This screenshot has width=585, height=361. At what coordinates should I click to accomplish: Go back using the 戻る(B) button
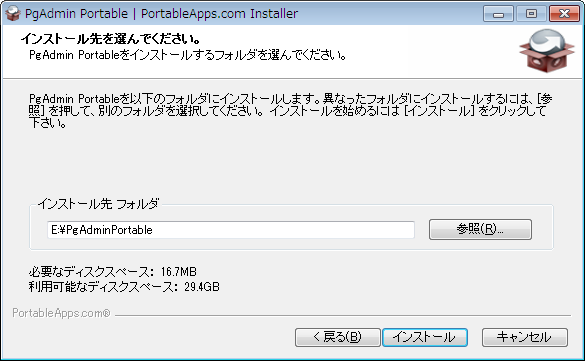[338, 337]
